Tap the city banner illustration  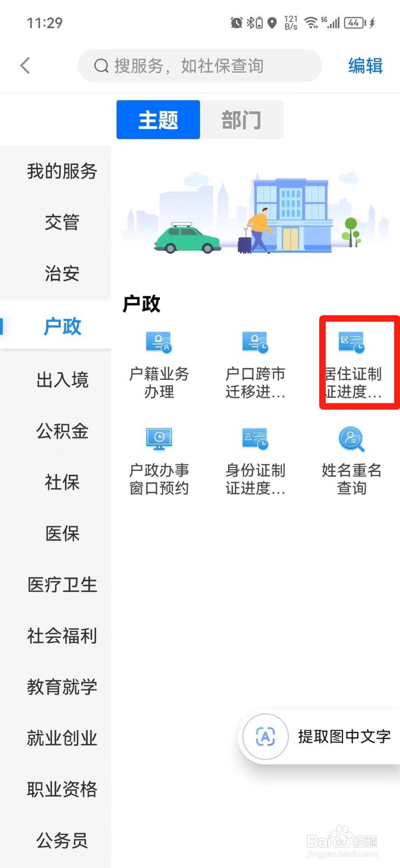click(255, 213)
